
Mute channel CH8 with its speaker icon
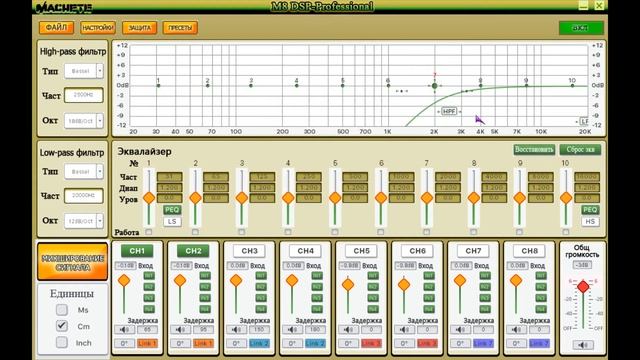pos(516,329)
